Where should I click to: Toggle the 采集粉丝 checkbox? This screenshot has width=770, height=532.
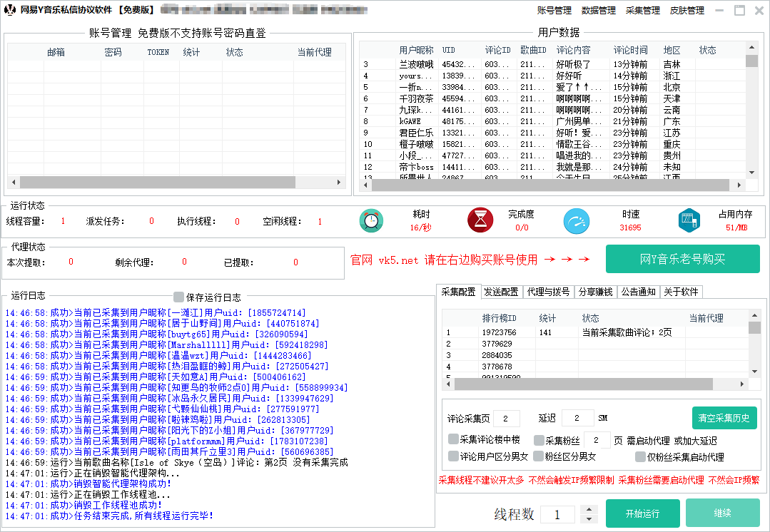(x=539, y=440)
